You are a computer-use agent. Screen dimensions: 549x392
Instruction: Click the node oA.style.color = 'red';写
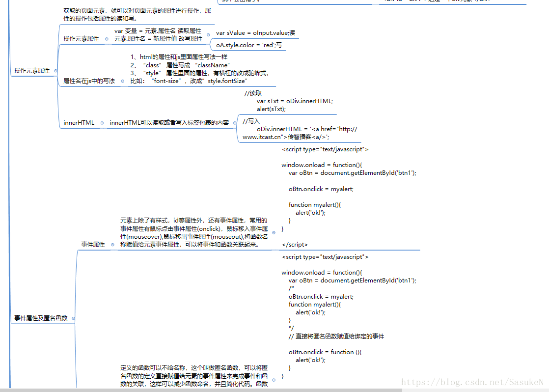pyautogui.click(x=249, y=45)
